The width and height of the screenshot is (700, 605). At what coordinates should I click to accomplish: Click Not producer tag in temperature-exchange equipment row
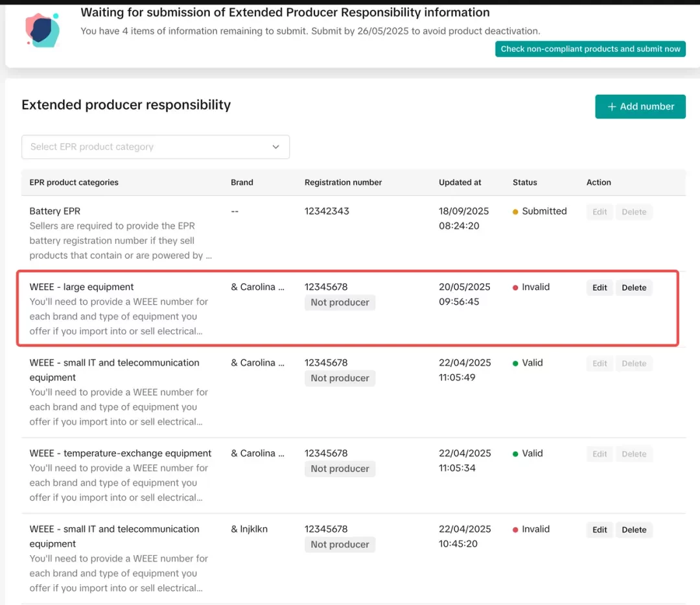(x=340, y=469)
